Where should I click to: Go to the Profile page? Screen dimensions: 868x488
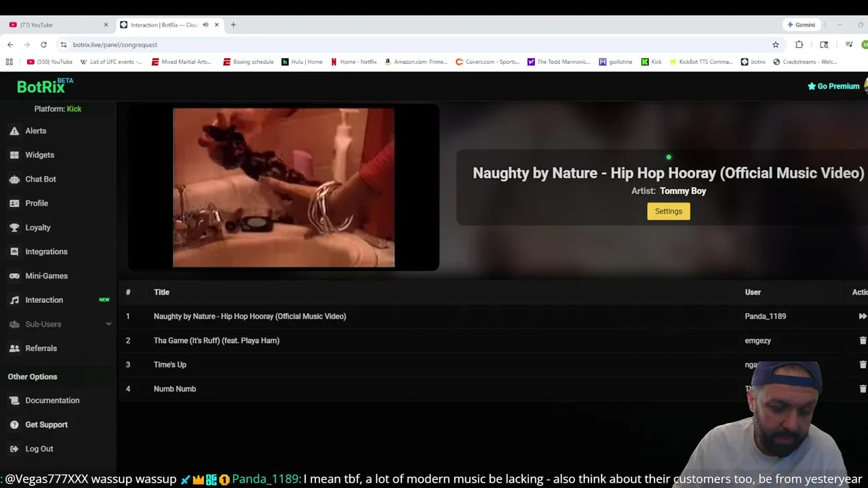[x=37, y=203]
